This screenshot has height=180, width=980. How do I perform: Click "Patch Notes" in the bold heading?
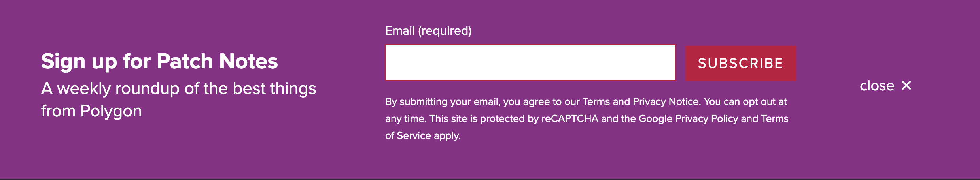coord(217,61)
